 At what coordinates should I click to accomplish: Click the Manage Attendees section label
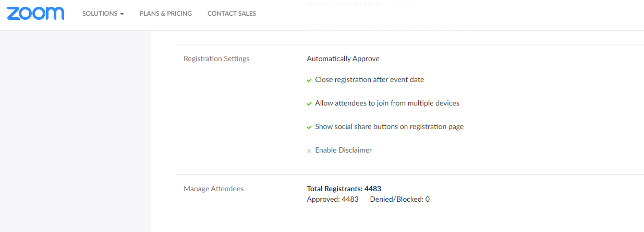pos(213,189)
